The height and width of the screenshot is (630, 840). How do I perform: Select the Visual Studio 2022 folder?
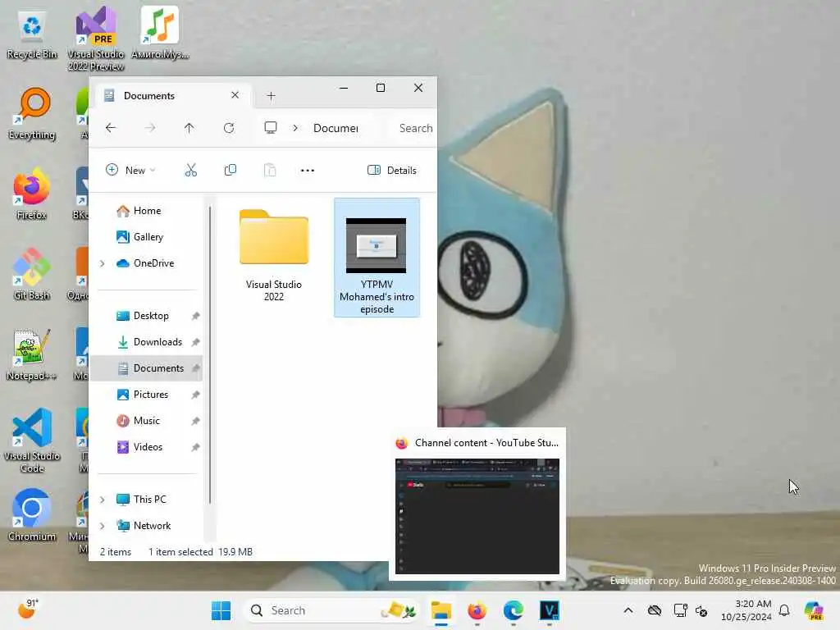(274, 255)
